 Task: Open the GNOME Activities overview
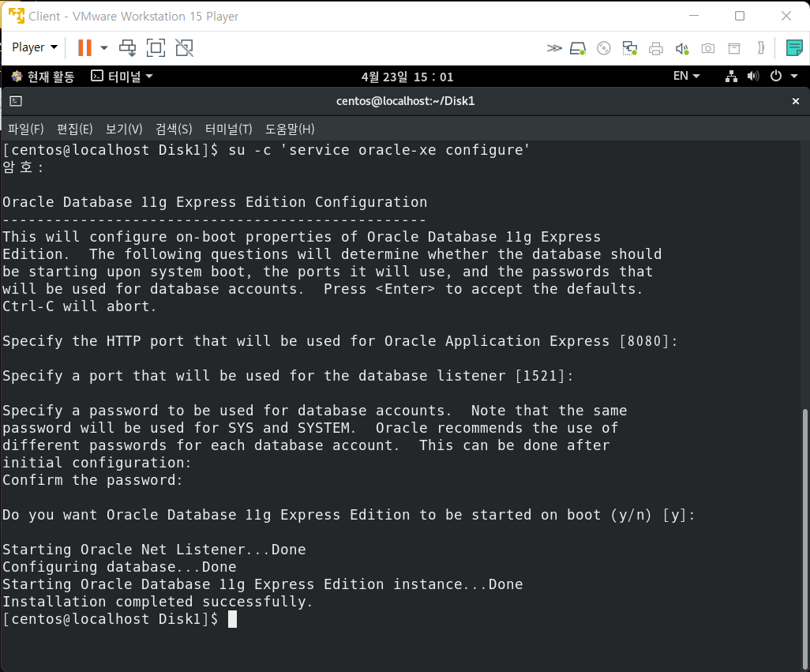(x=43, y=77)
